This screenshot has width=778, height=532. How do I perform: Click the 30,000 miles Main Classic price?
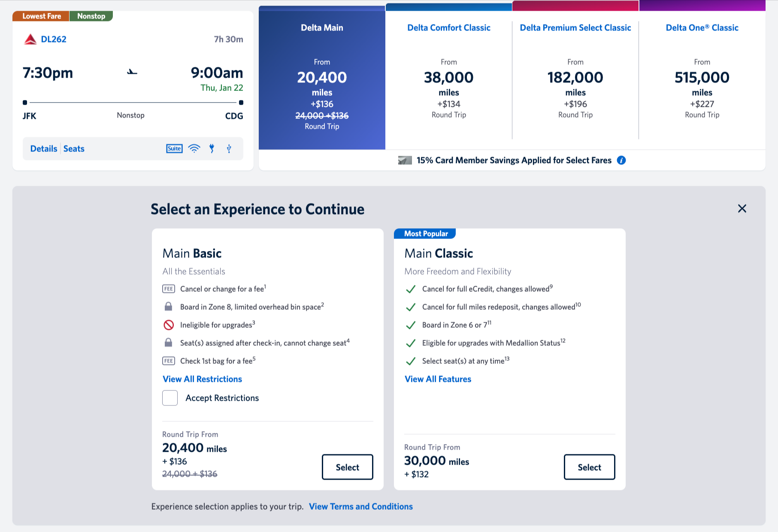[437, 461]
